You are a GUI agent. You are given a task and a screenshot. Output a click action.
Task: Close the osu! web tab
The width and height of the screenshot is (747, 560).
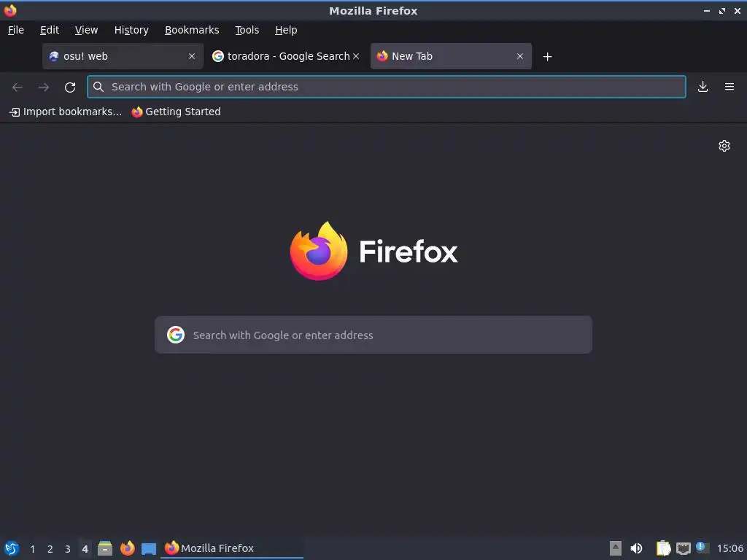(192, 56)
